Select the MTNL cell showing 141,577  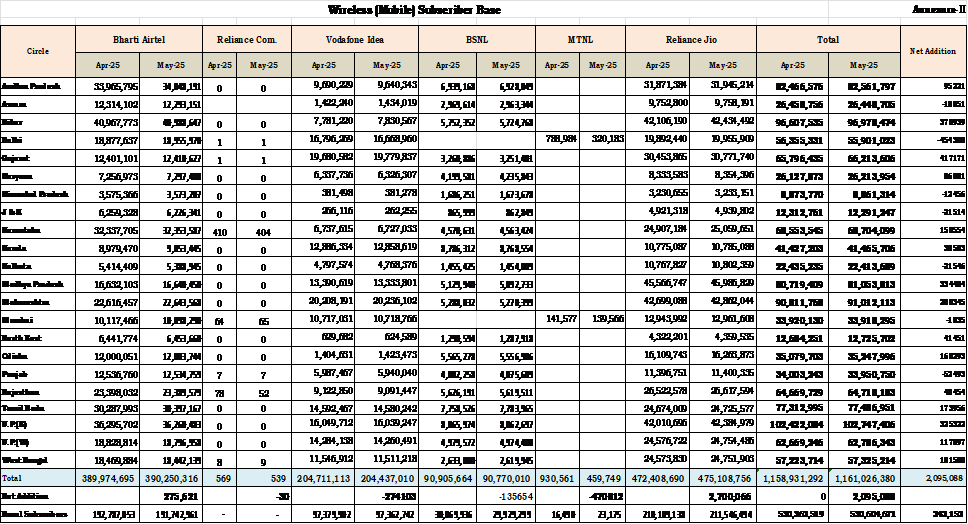(557, 319)
